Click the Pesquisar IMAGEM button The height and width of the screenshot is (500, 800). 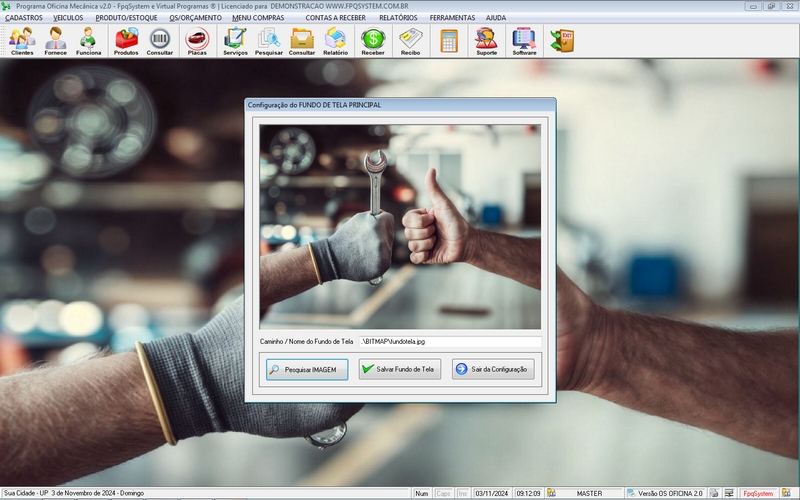point(307,369)
